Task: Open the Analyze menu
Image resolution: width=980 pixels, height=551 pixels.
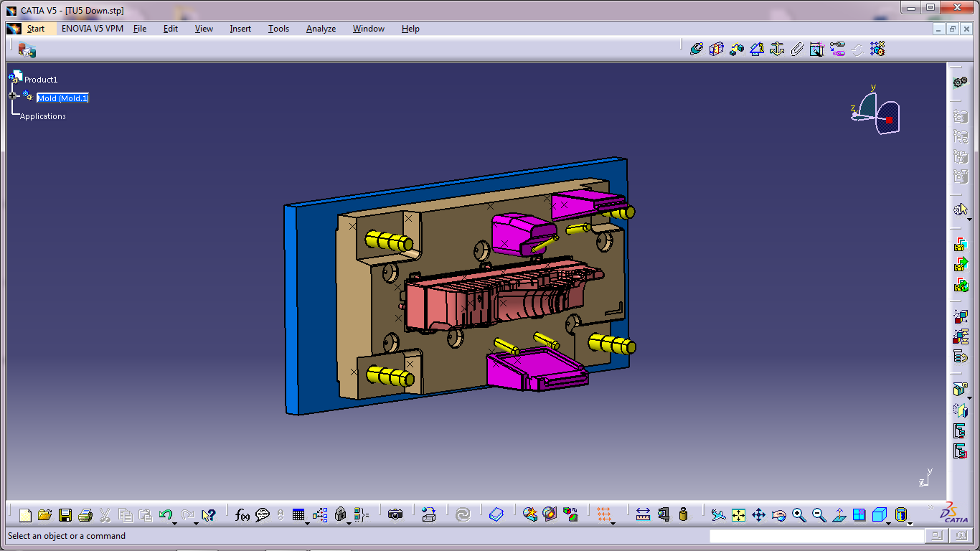Action: click(321, 29)
